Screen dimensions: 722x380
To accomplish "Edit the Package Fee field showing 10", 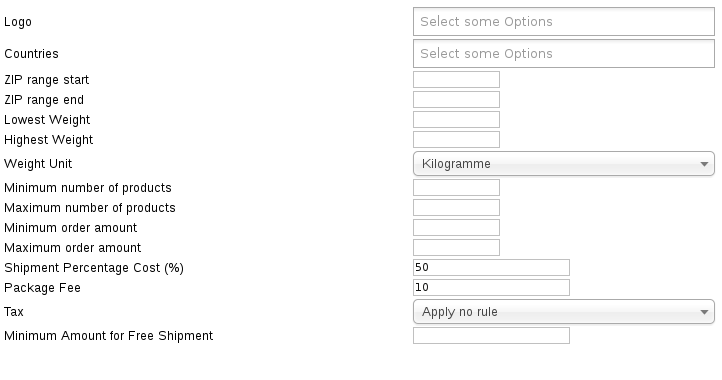I will (x=491, y=287).
